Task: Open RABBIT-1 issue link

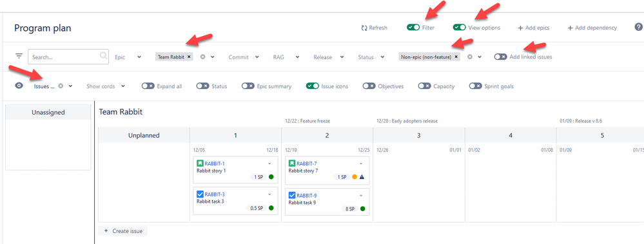Action: pyautogui.click(x=215, y=164)
